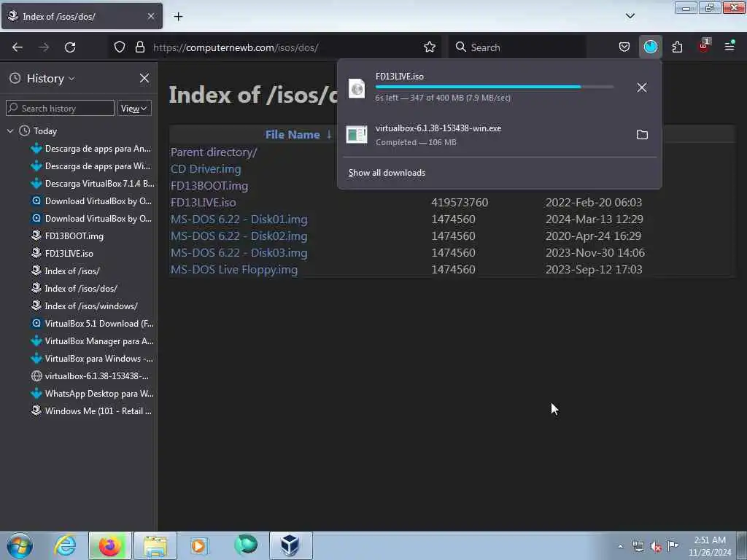Select the Index of /isos/dos/ tab

pyautogui.click(x=82, y=16)
